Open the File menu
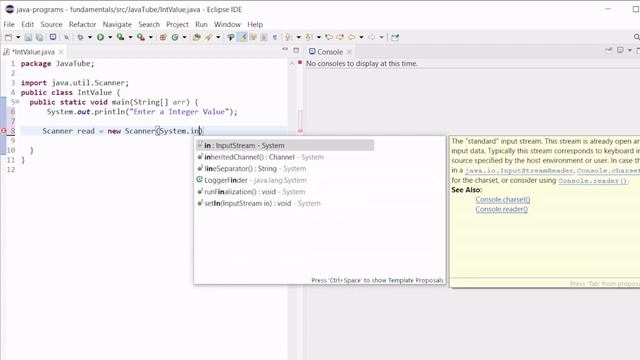 click(x=9, y=24)
